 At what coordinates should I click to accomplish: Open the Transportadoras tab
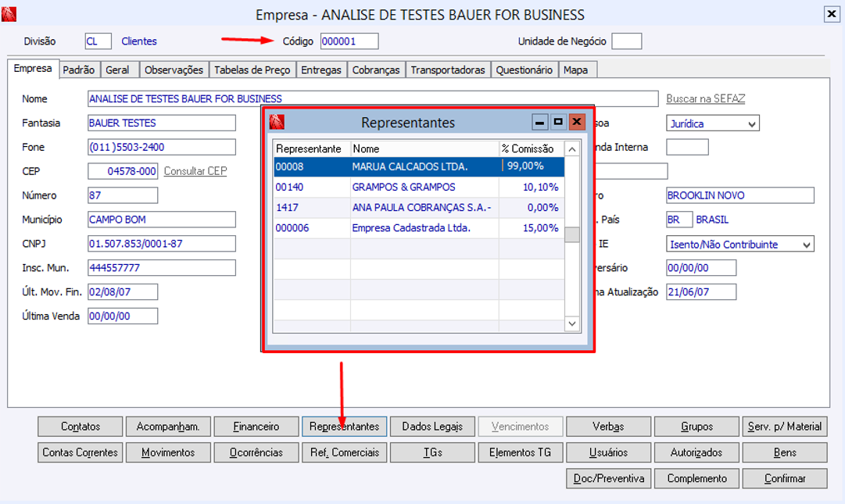click(x=448, y=70)
